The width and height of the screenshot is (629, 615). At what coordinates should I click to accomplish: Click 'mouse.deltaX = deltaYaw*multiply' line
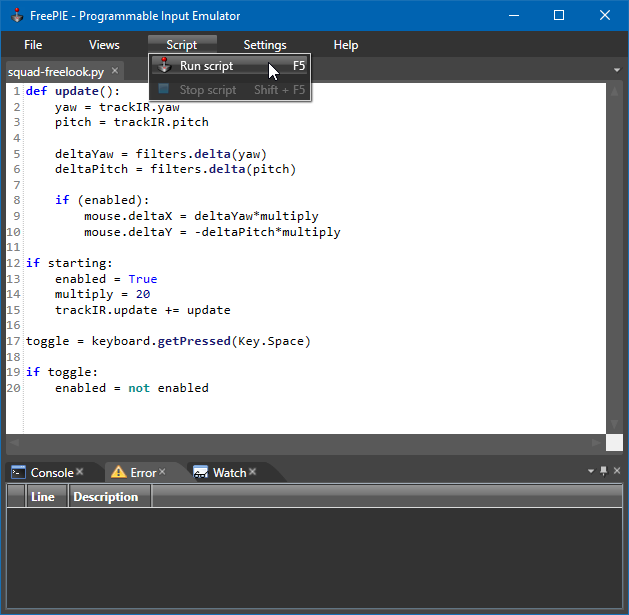[201, 216]
